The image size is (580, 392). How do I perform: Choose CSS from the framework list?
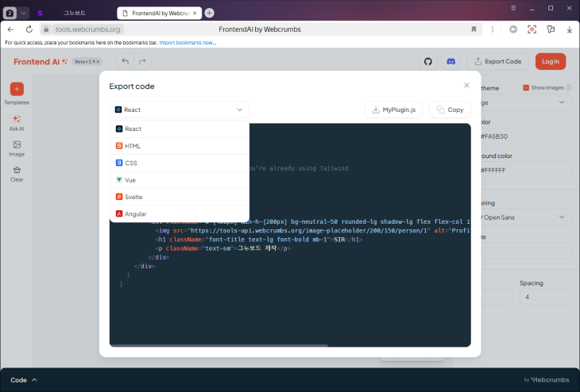point(180,163)
